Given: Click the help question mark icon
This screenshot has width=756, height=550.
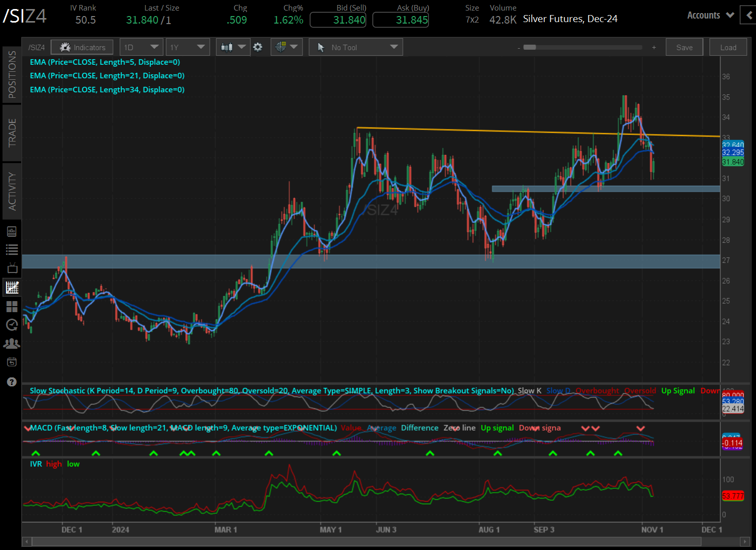Looking at the screenshot, I should (12, 382).
